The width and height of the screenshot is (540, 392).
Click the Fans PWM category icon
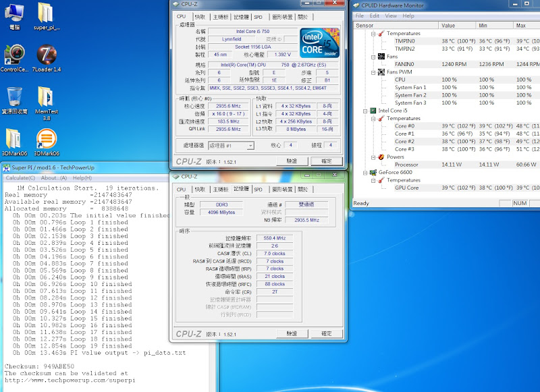point(381,72)
